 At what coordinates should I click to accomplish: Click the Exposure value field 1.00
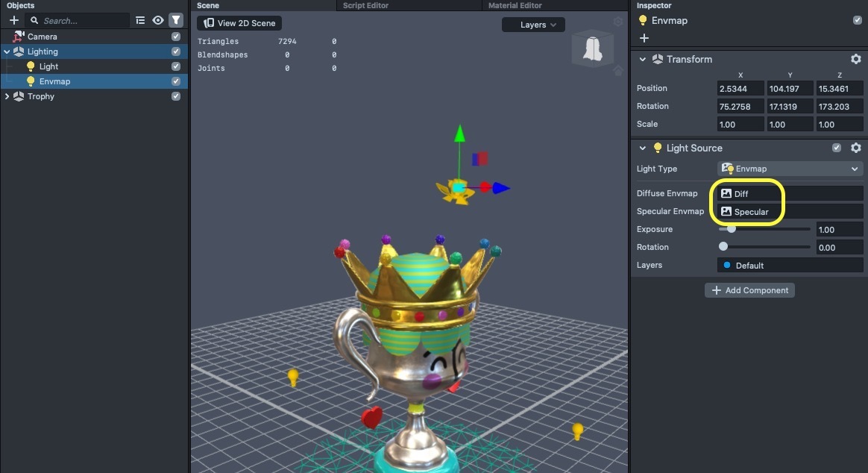[x=839, y=229]
